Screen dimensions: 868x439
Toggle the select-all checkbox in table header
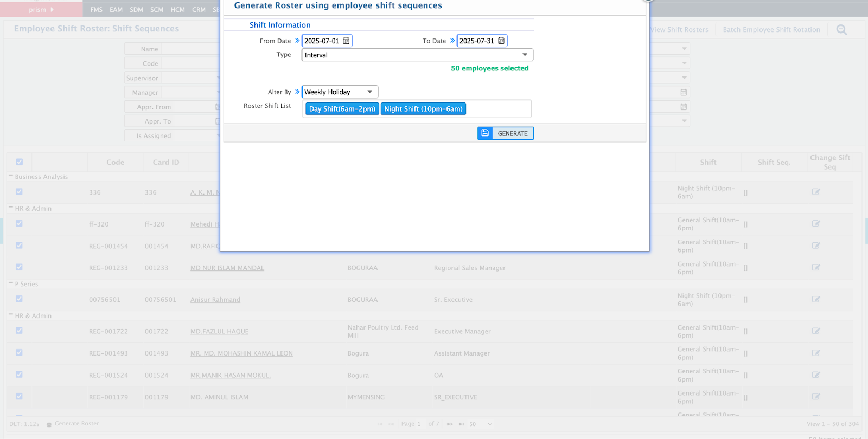tap(20, 162)
